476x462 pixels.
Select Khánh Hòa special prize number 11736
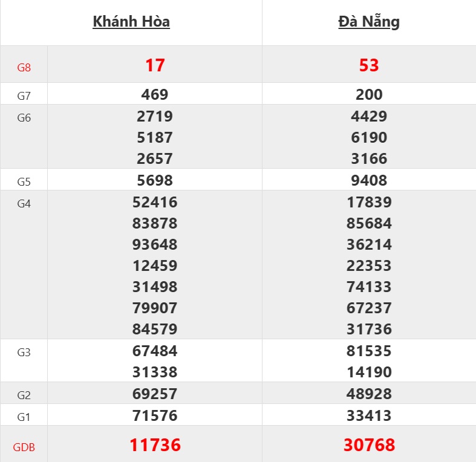click(x=155, y=446)
